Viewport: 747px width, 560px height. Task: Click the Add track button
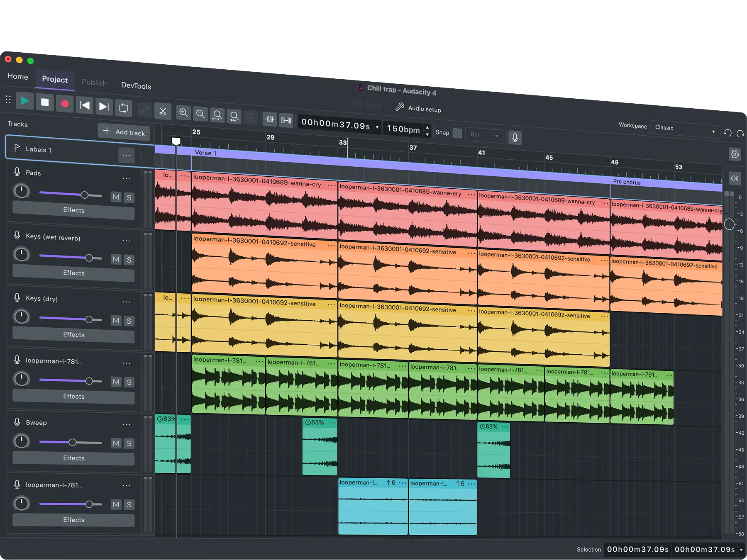click(124, 132)
